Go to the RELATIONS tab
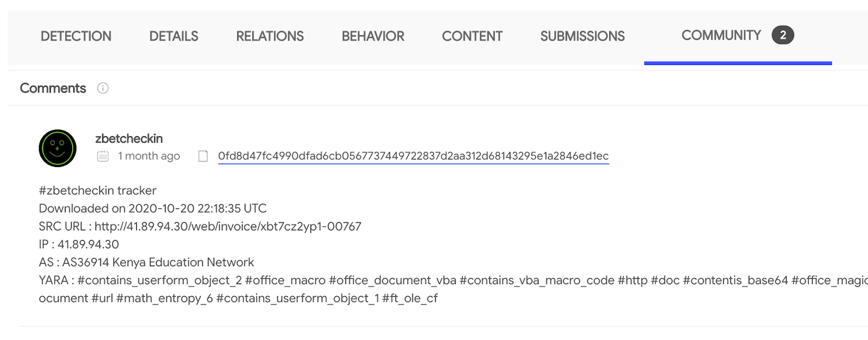868x340 pixels. pos(270,36)
